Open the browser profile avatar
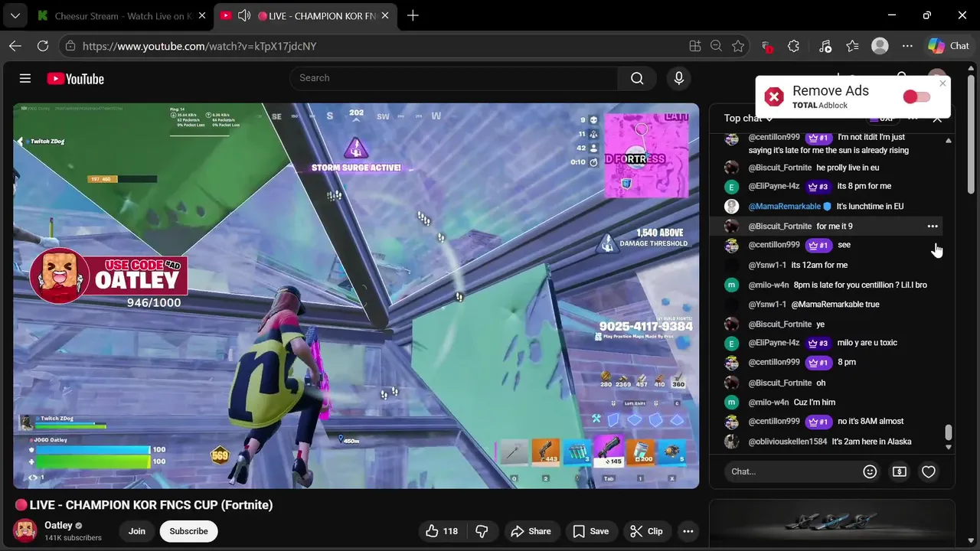980x551 pixels. click(x=880, y=46)
